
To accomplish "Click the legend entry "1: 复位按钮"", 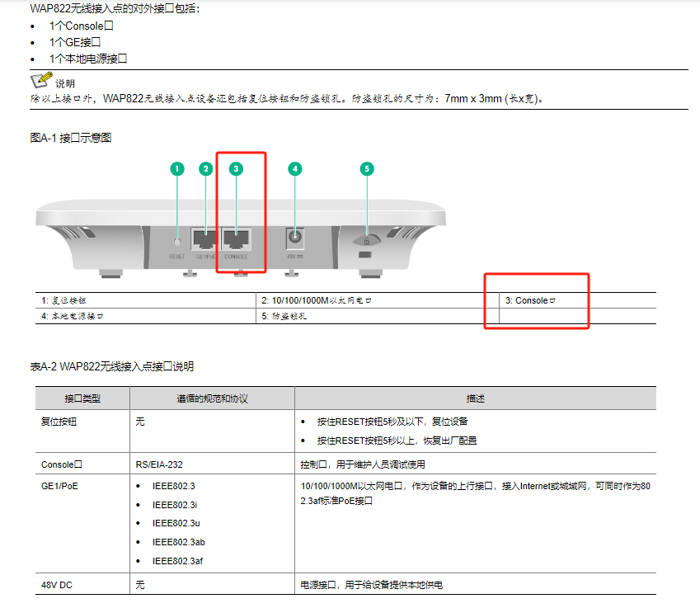I will click(x=63, y=300).
